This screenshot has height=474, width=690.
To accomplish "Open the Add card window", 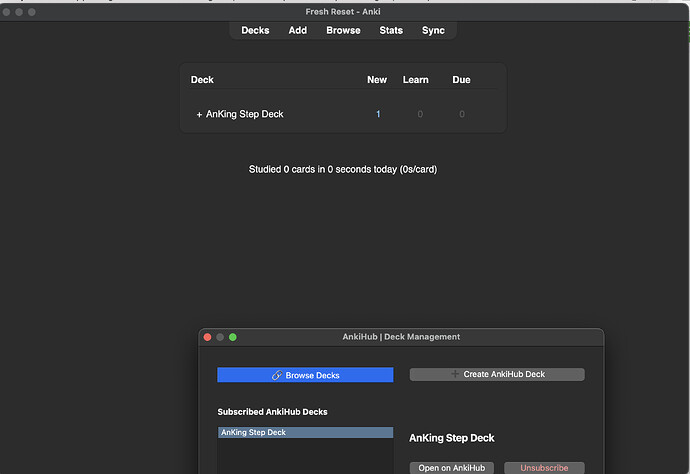I will (x=297, y=30).
